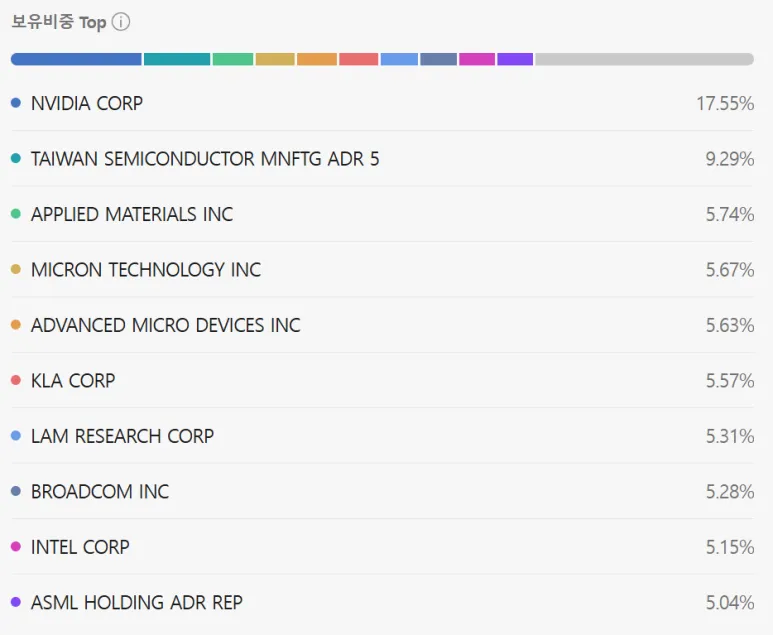Click the 5.67% weight value
This screenshot has height=635, width=773.
pos(730,270)
